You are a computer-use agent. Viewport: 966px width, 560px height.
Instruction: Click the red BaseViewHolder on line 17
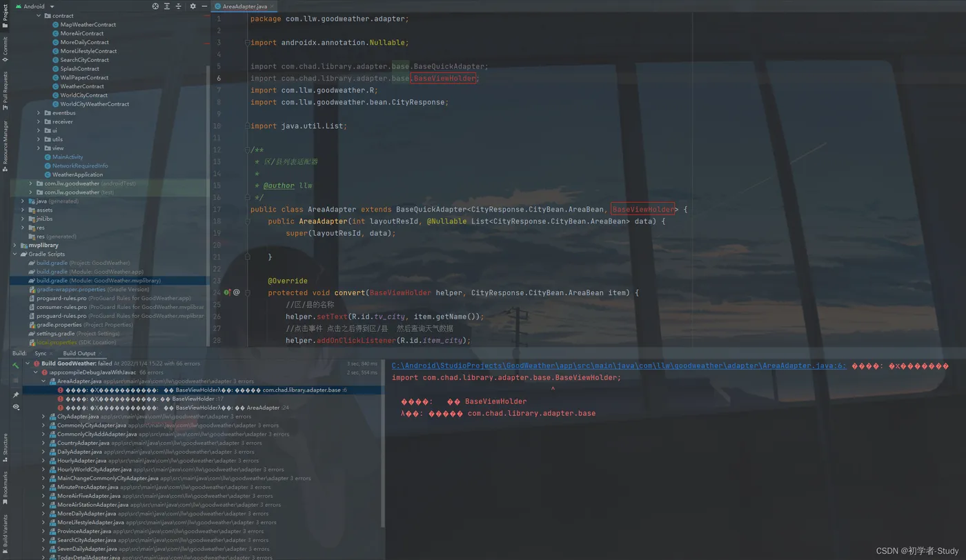pyautogui.click(x=642, y=210)
